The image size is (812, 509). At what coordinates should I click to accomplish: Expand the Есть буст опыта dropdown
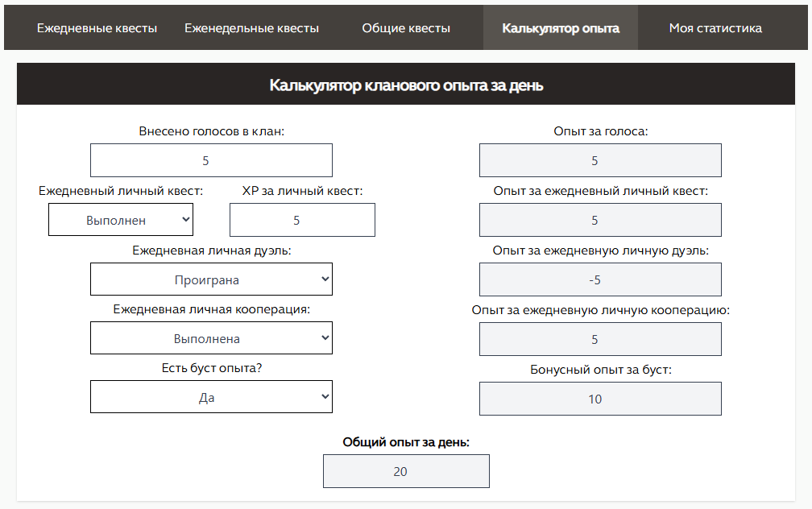(211, 397)
